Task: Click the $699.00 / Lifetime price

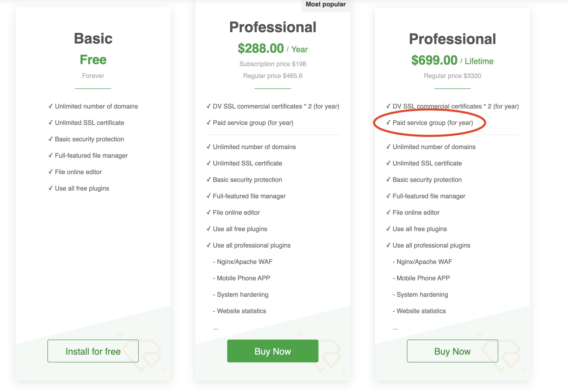Action: 452,60
